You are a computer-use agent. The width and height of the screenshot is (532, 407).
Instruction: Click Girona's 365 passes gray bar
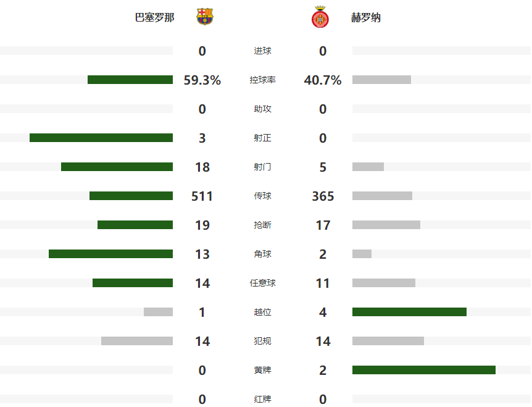click(383, 196)
